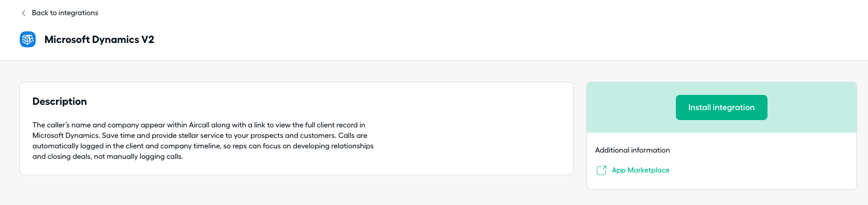Click blank space below the App Marketplace link

pyautogui.click(x=721, y=183)
